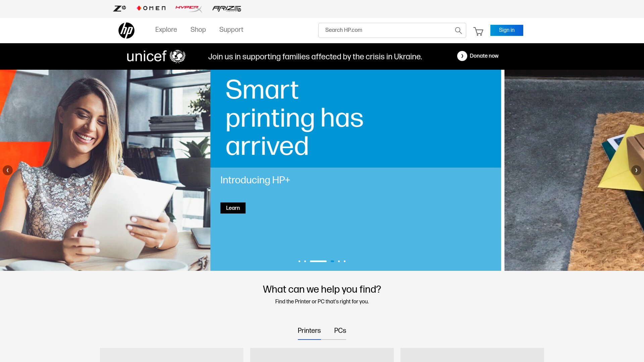
Task: Open the ARIZE brand logo link
Action: (x=227, y=9)
